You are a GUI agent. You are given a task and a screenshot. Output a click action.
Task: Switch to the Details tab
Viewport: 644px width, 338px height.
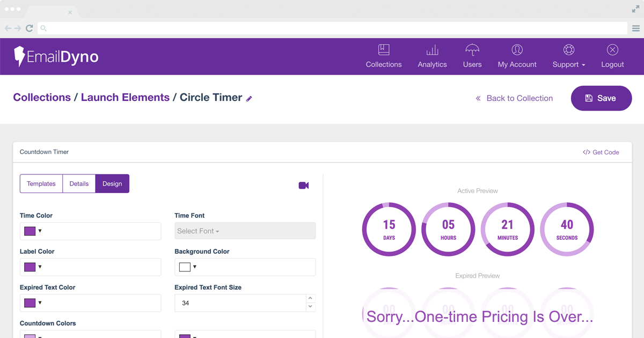(x=79, y=183)
